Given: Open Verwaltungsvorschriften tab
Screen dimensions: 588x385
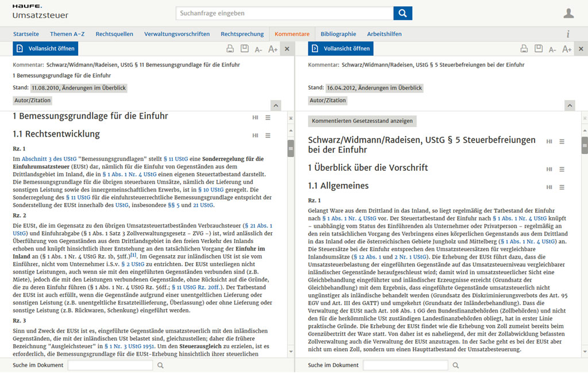Looking at the screenshot, I should [x=177, y=34].
